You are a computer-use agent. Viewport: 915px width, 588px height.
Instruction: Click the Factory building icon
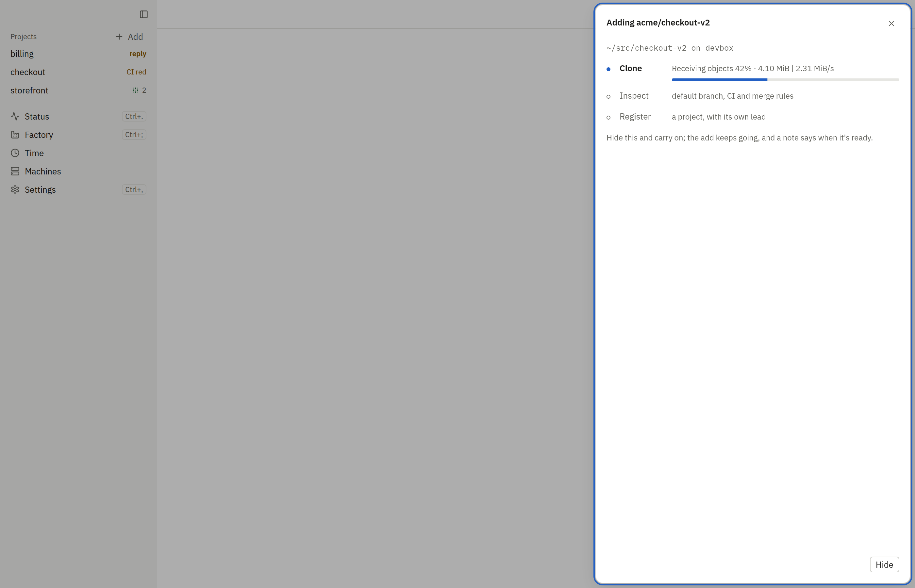(x=15, y=135)
